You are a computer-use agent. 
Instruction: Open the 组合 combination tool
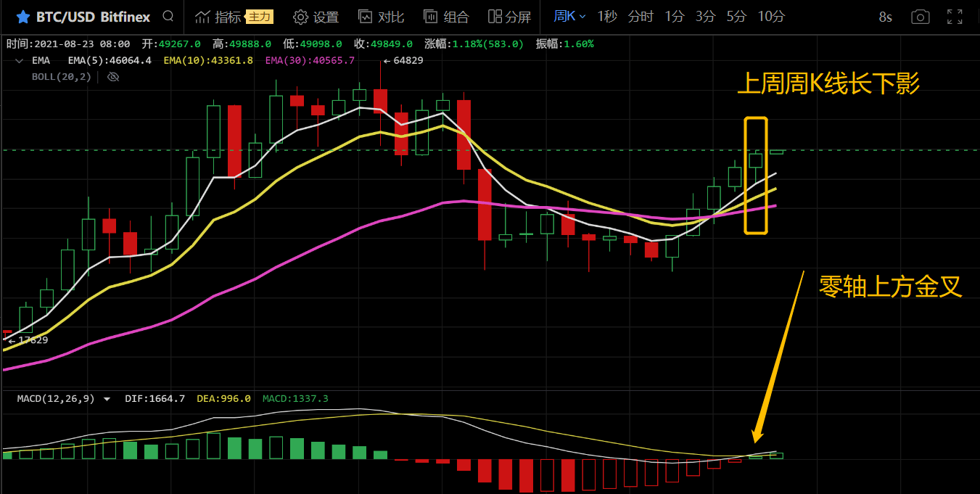click(446, 17)
